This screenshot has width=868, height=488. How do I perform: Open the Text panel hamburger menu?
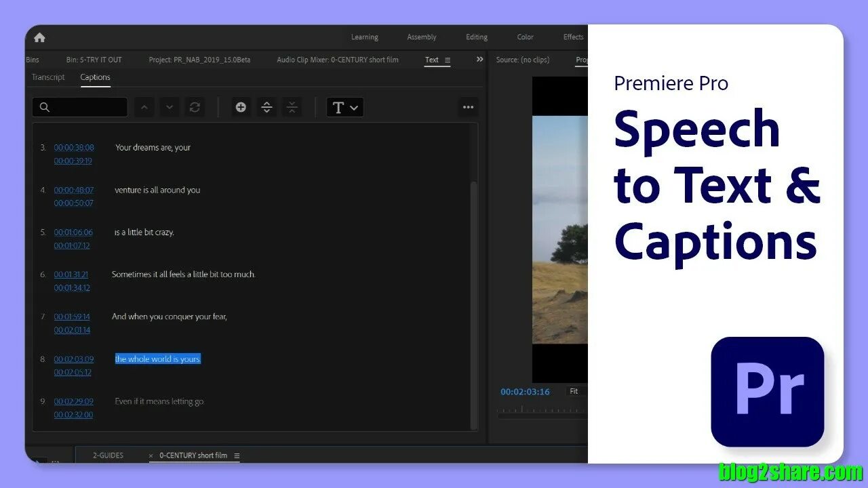448,60
